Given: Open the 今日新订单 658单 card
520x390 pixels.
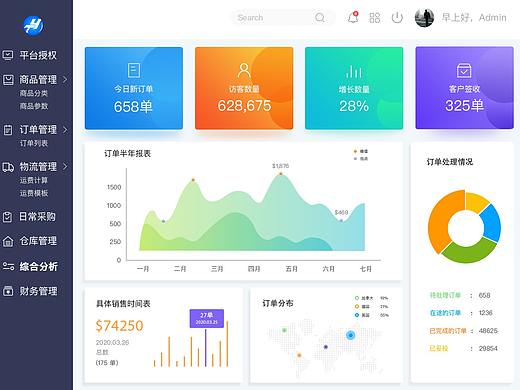Looking at the screenshot, I should pos(134,88).
